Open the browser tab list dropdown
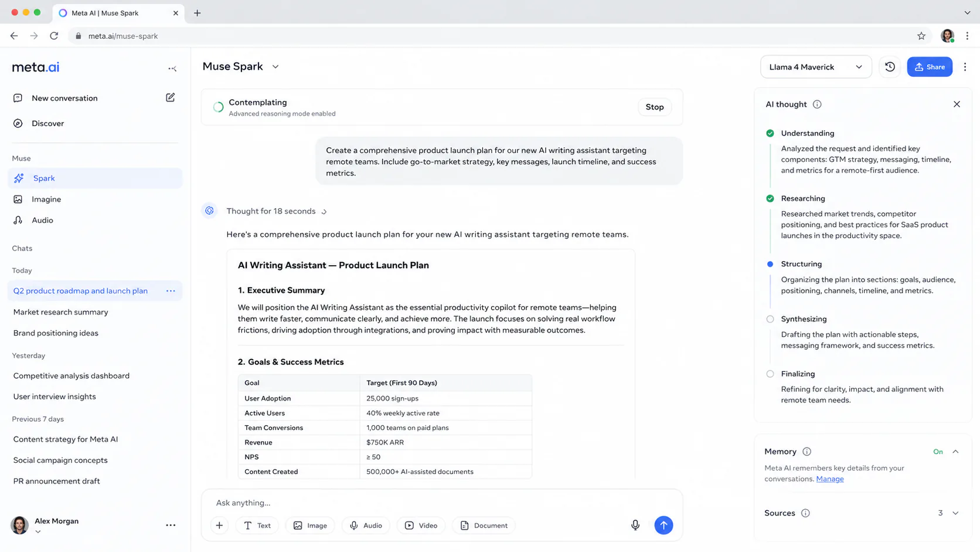Screen dimensions: 980x552 (x=967, y=13)
